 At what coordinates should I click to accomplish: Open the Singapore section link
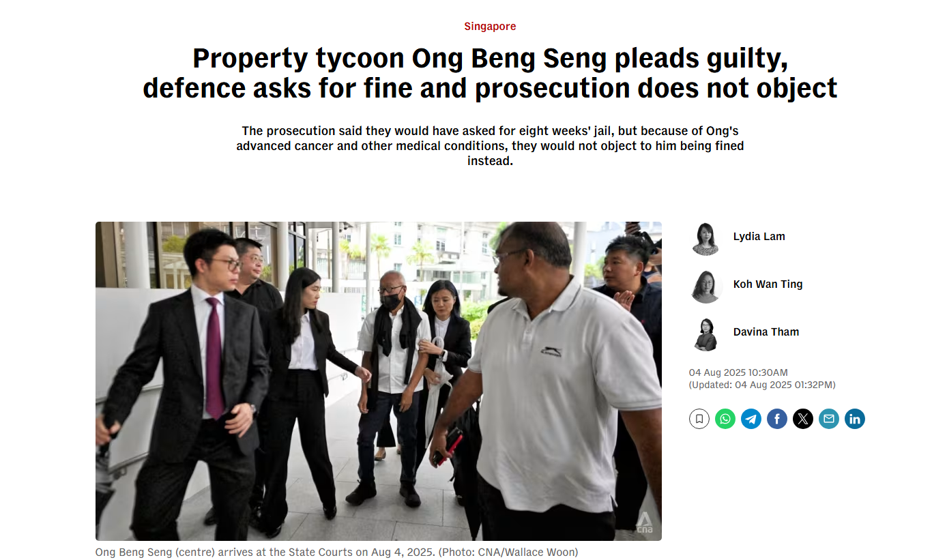pos(490,27)
